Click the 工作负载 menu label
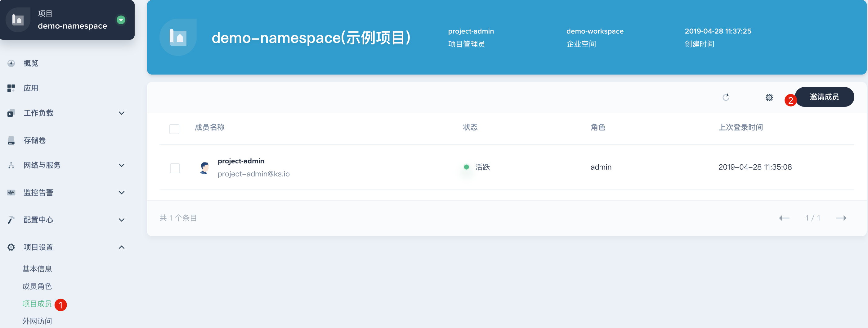 tap(38, 113)
